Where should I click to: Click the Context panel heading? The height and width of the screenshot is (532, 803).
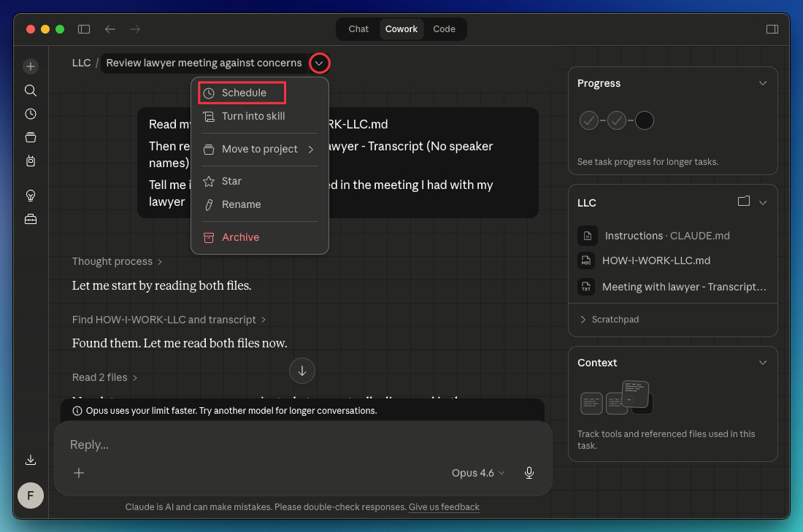click(x=597, y=363)
